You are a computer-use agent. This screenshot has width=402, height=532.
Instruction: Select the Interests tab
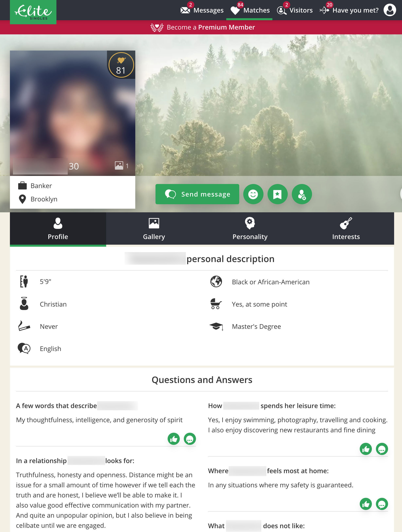pyautogui.click(x=346, y=228)
